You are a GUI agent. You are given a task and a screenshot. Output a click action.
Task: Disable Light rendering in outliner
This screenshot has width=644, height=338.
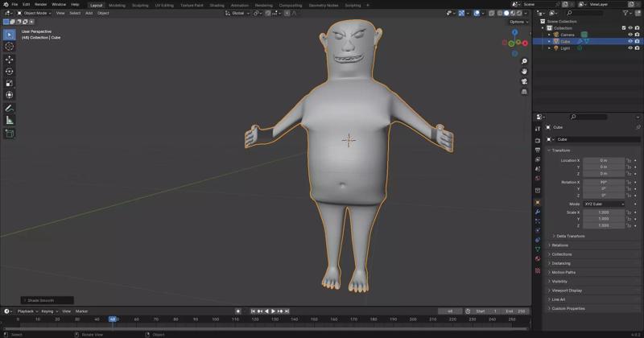click(637, 47)
